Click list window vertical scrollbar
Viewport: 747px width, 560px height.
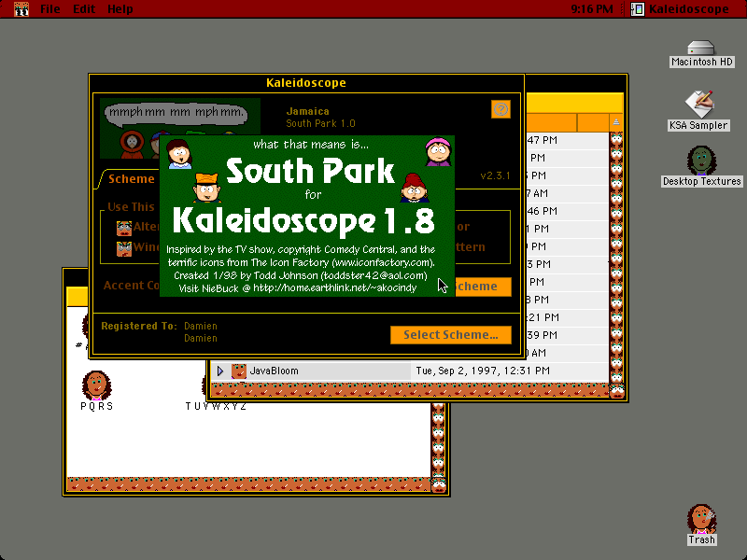616,258
